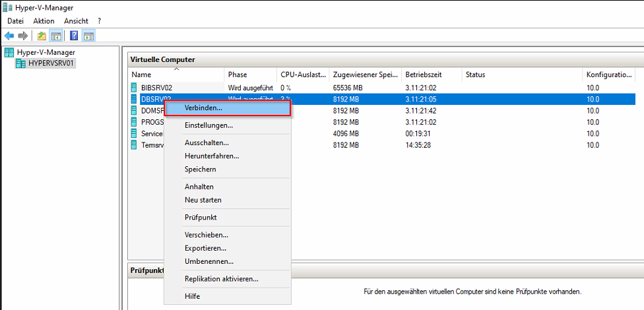The width and height of the screenshot is (644, 310).
Task: Click the Back arrow toolbar icon
Action: [x=9, y=36]
